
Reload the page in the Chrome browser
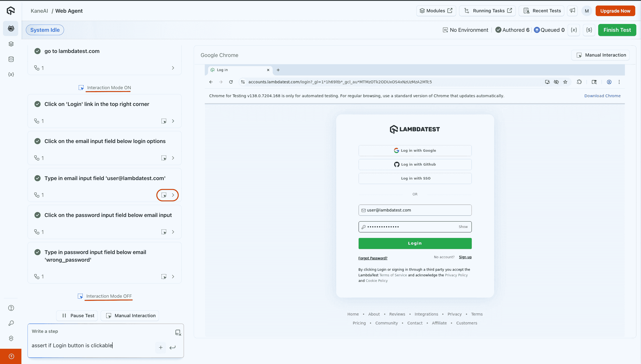[x=231, y=82]
